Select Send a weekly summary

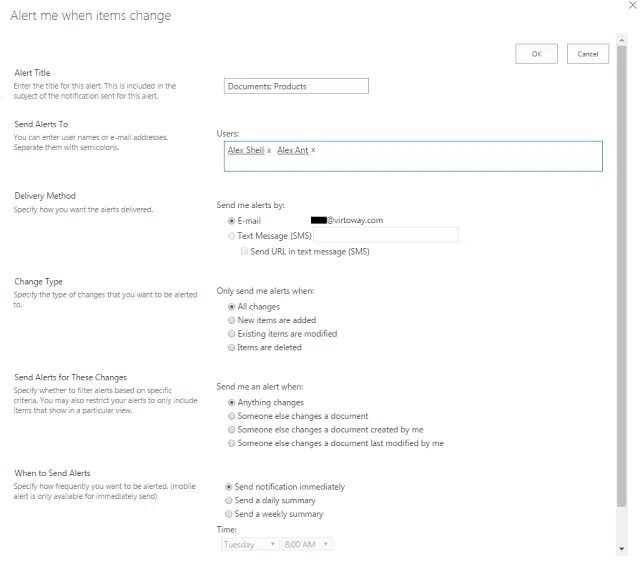(x=229, y=514)
